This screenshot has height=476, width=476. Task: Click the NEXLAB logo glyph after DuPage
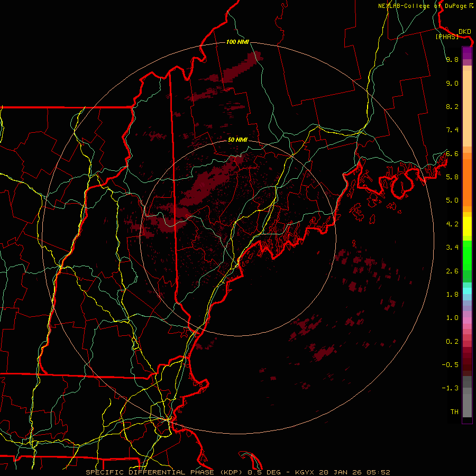(471, 6)
